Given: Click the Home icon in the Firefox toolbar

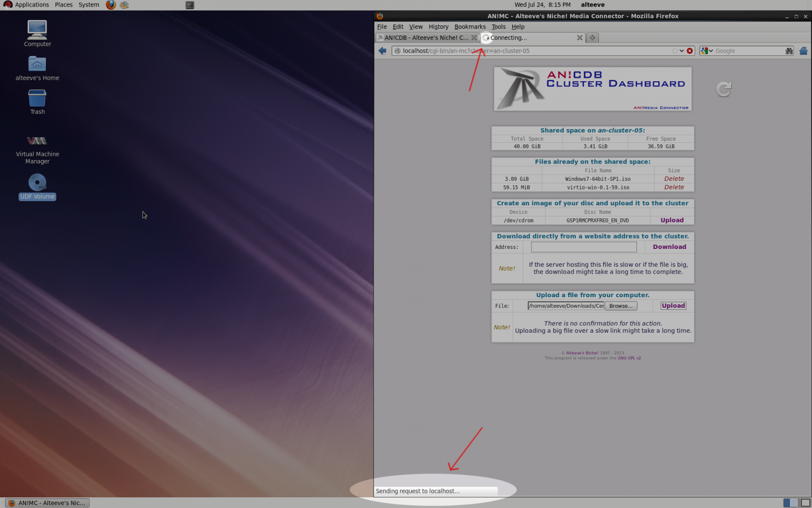Looking at the screenshot, I should pyautogui.click(x=803, y=51).
